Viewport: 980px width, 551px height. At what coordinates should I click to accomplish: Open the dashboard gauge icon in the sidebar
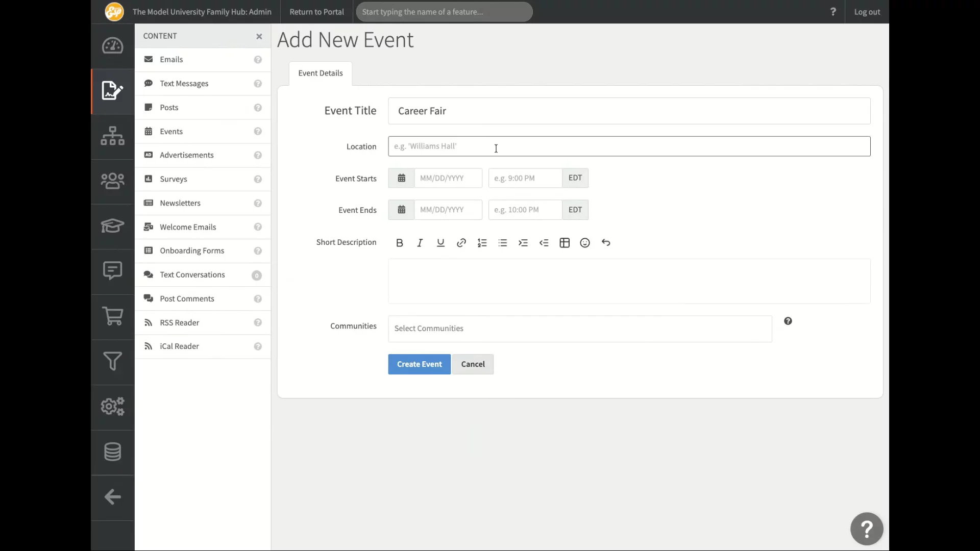coord(112,46)
